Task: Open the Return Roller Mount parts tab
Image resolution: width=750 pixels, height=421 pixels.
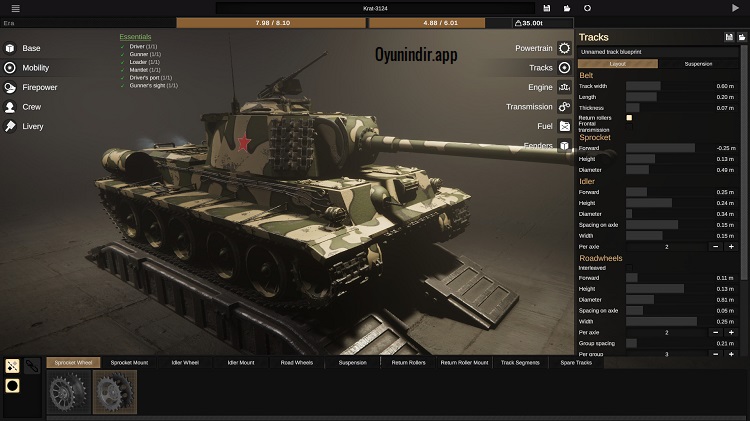Action: coord(464,363)
